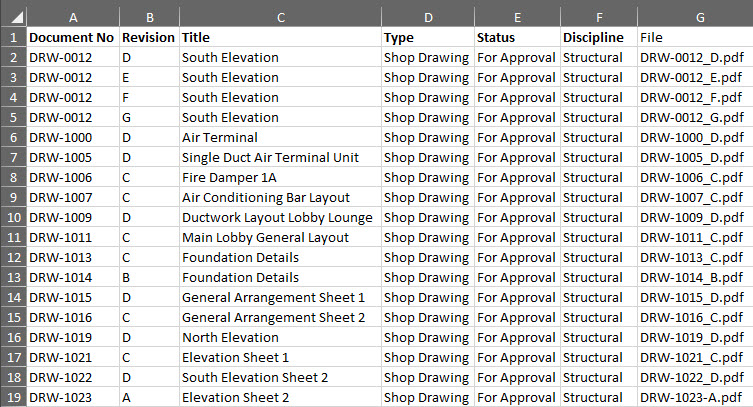Click the DRW-1023-A.pdf file cell
Image resolution: width=753 pixels, height=407 pixels.
tap(695, 397)
